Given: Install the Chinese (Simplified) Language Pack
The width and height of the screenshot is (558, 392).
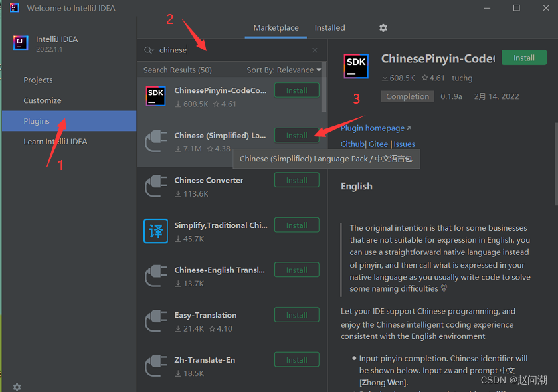Looking at the screenshot, I should click(x=296, y=136).
